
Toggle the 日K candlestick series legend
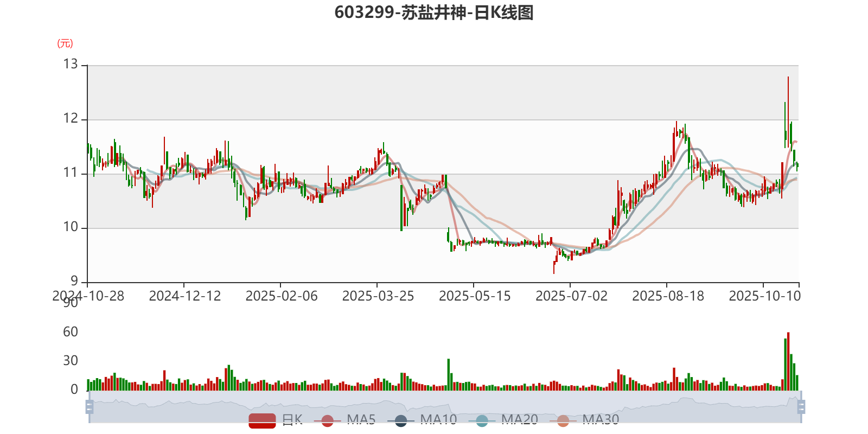tap(276, 420)
